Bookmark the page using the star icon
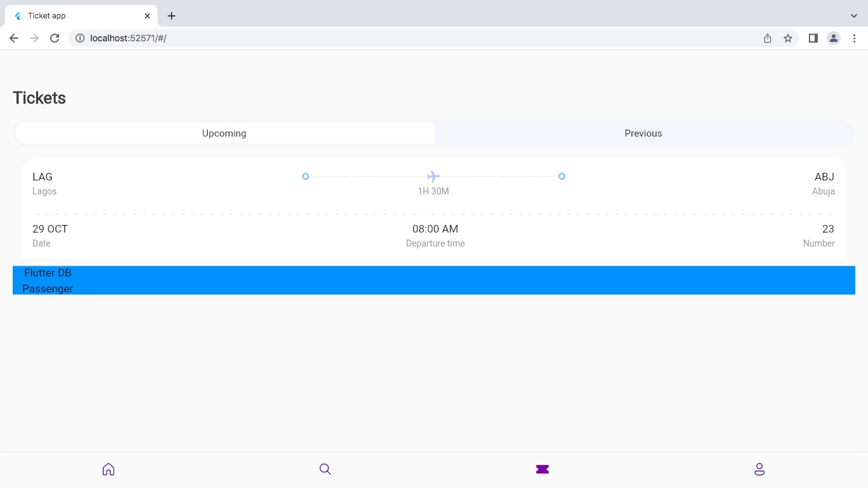 [x=788, y=38]
